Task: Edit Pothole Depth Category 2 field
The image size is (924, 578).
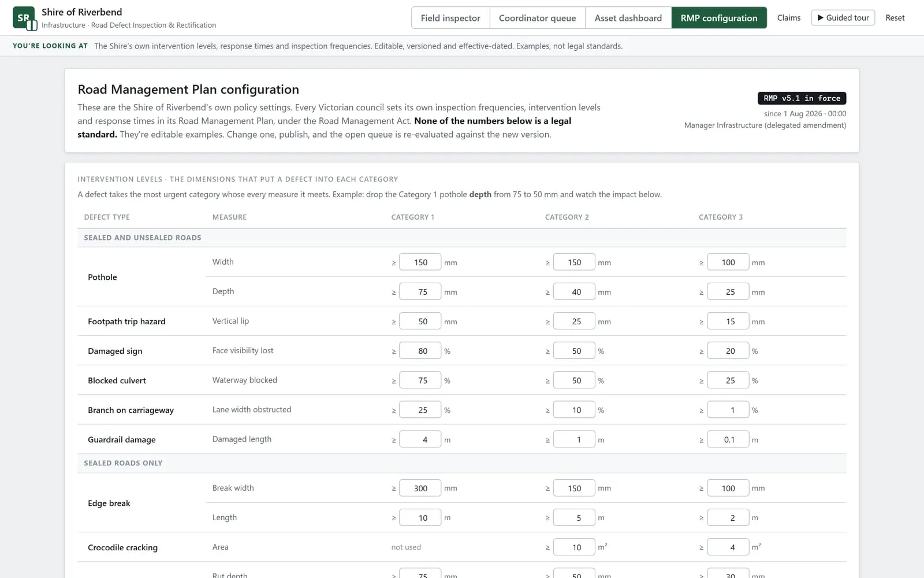Action: point(573,292)
